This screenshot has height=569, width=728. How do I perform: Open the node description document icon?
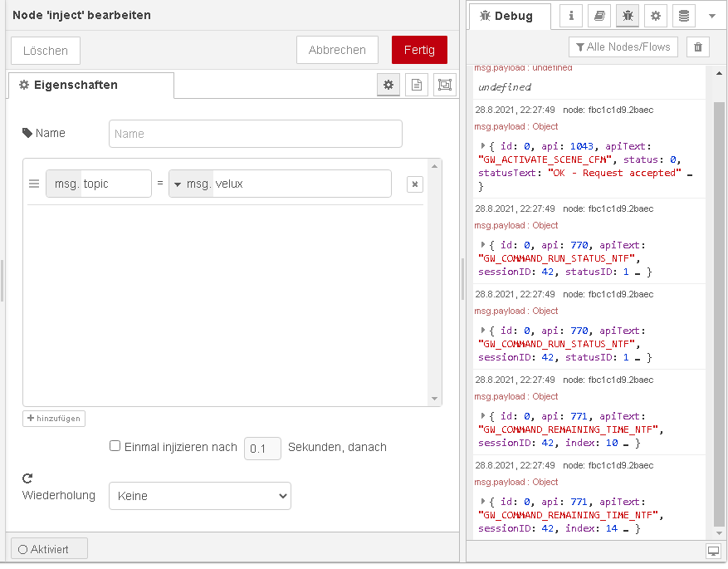tap(417, 85)
